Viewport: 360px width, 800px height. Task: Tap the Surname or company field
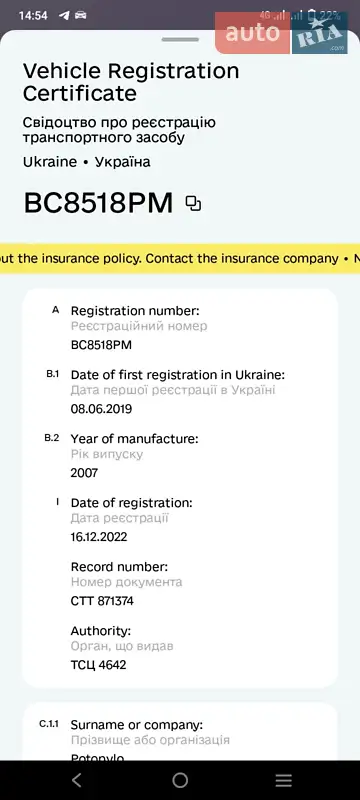pyautogui.click(x=180, y=739)
